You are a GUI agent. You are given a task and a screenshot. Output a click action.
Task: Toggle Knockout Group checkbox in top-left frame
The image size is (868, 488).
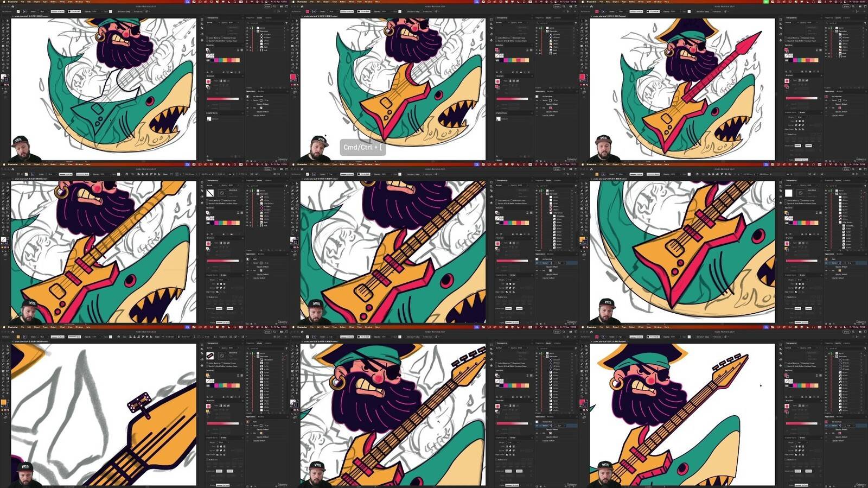click(222, 37)
